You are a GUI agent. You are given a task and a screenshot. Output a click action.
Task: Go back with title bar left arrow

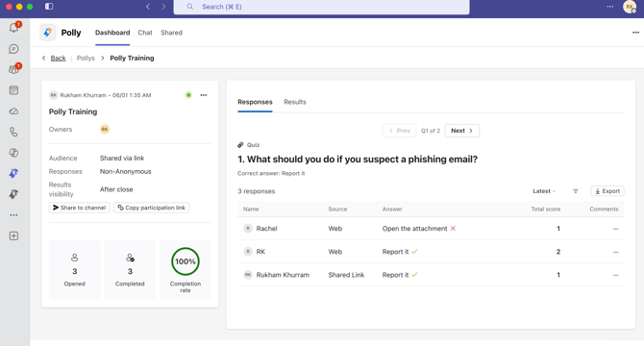[x=148, y=7]
